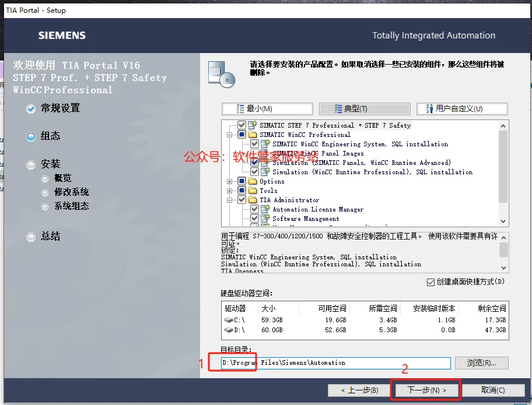Select Simulation (SIMATIC Panels, WinCC Runtime Advanced) row
The width and height of the screenshot is (532, 405).
tap(362, 163)
